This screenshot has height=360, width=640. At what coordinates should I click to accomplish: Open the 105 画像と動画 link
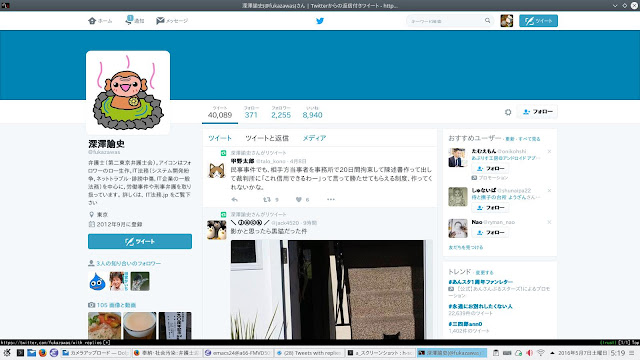tap(116, 305)
